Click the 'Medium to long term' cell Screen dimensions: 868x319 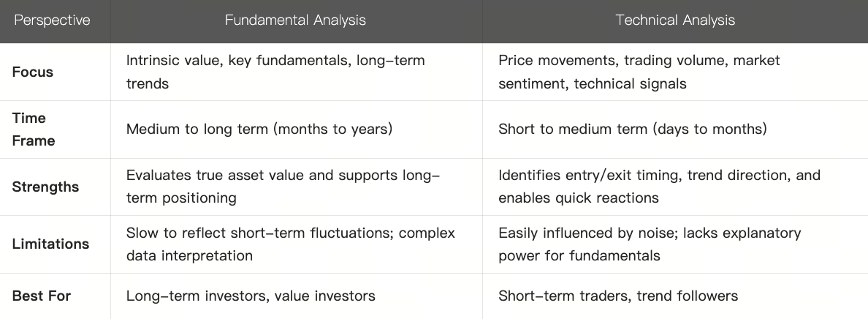pos(259,130)
